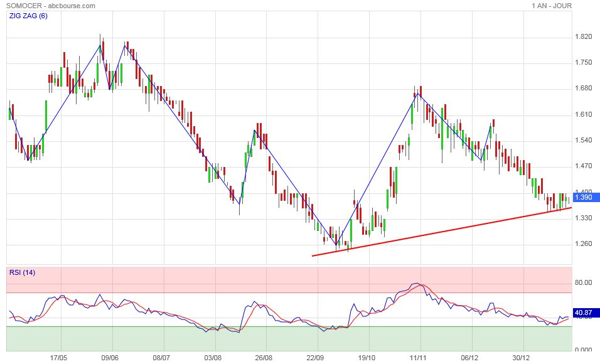The height and width of the screenshot is (364, 600).
Task: Click the 09/06 date label
Action: pyautogui.click(x=110, y=358)
